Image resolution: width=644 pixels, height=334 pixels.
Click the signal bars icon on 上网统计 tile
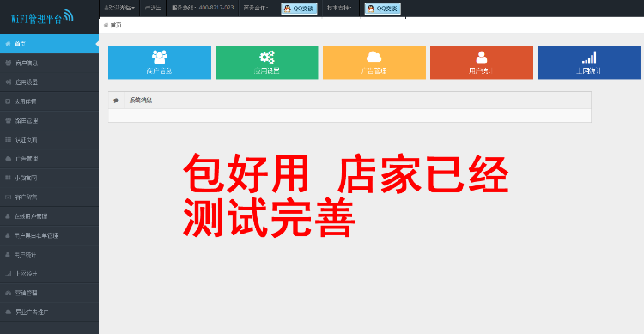(589, 58)
